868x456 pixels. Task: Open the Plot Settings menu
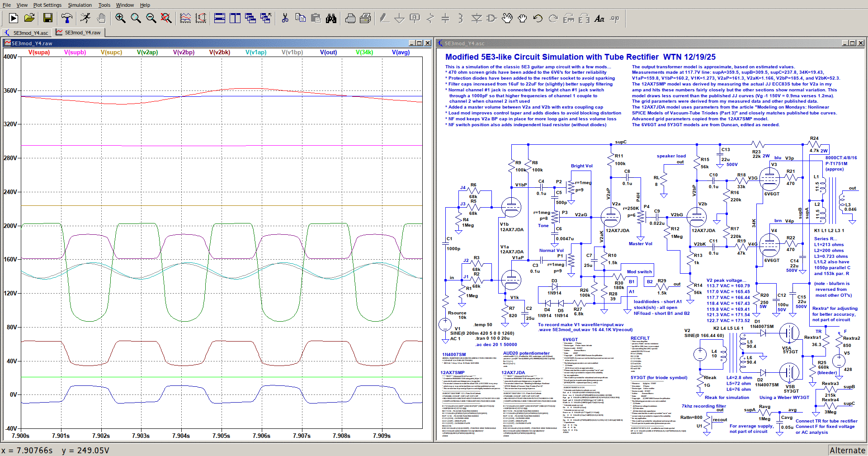coord(47,5)
